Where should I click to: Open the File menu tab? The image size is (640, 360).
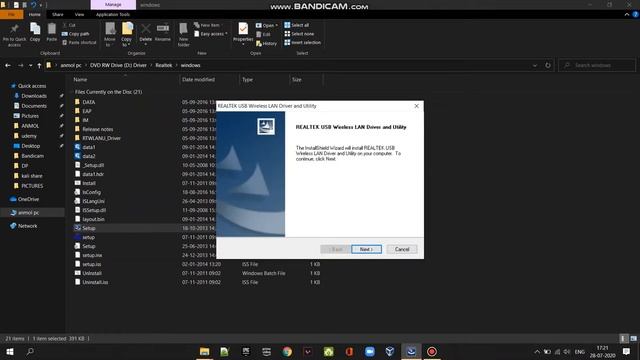(x=11, y=15)
